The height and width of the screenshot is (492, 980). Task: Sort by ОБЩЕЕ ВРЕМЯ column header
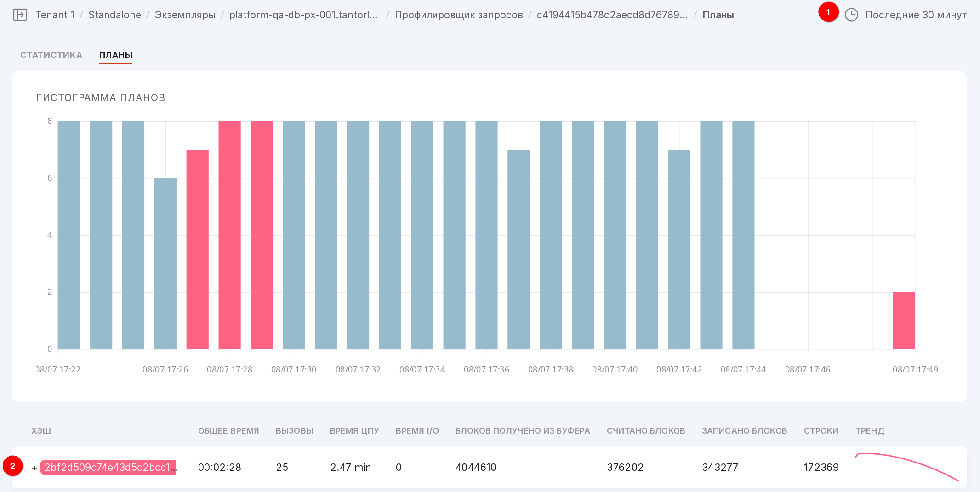[x=228, y=430]
